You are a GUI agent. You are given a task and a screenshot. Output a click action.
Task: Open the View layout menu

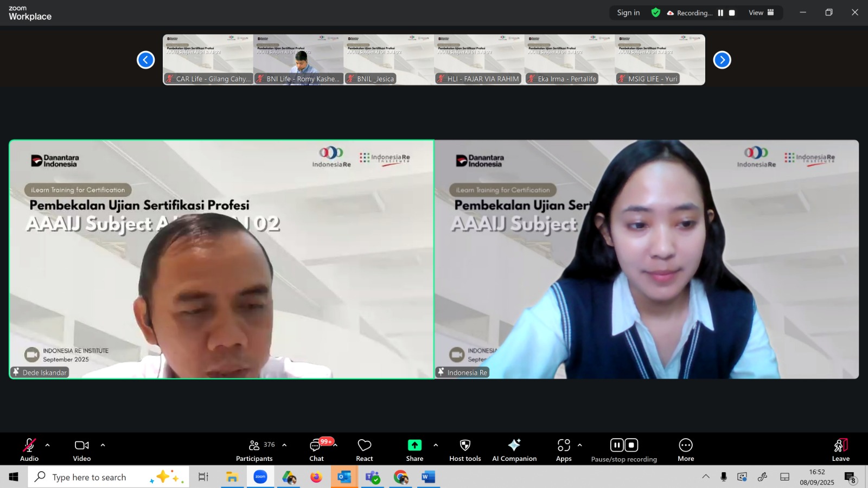pyautogui.click(x=761, y=12)
